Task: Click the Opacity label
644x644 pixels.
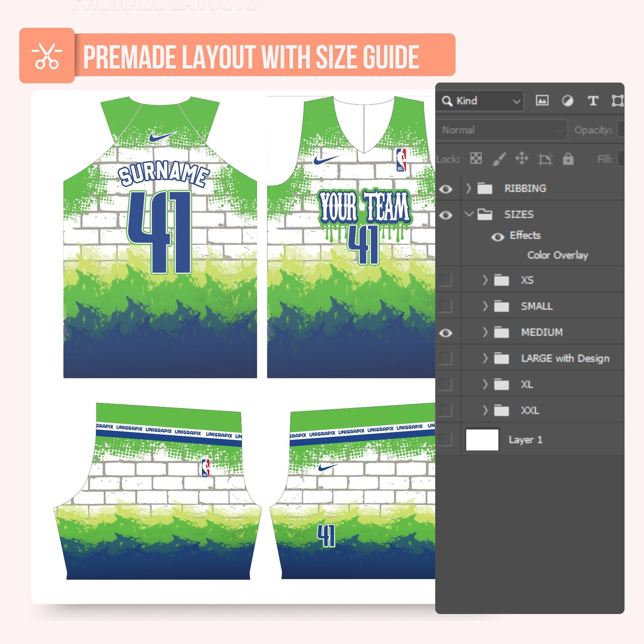Action: pyautogui.click(x=593, y=130)
